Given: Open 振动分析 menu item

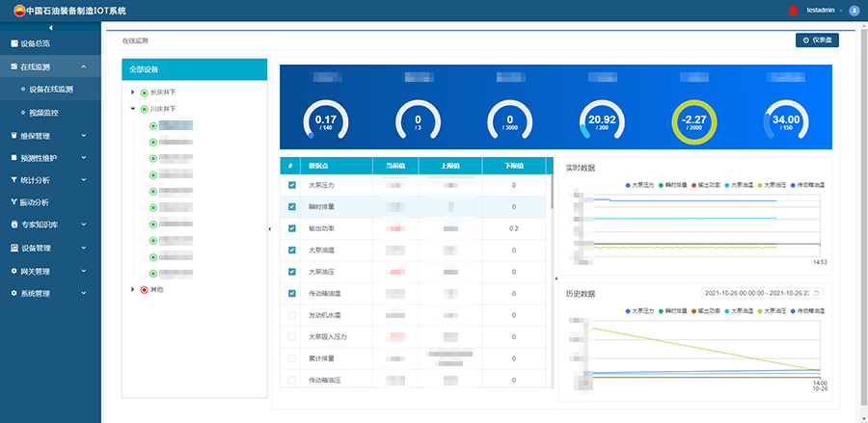Looking at the screenshot, I should coord(50,201).
